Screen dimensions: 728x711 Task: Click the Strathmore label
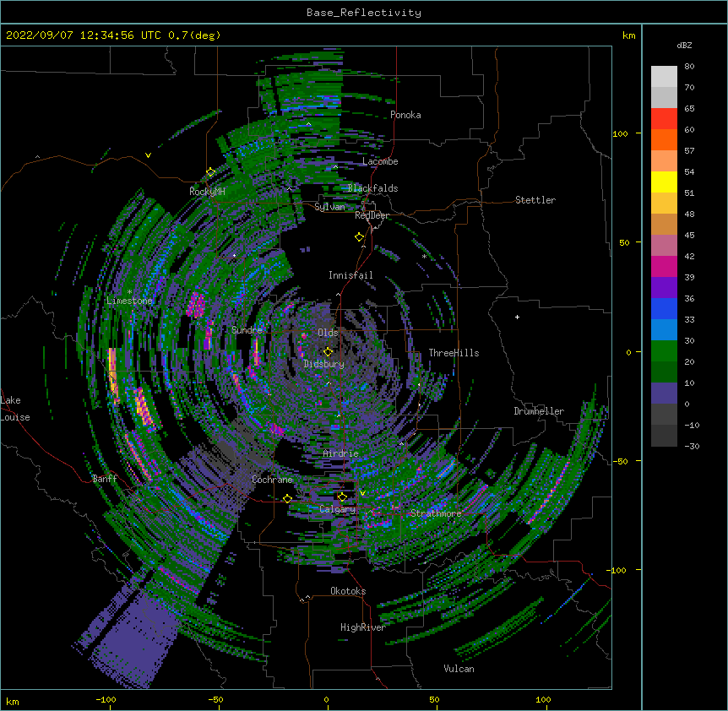click(x=436, y=513)
